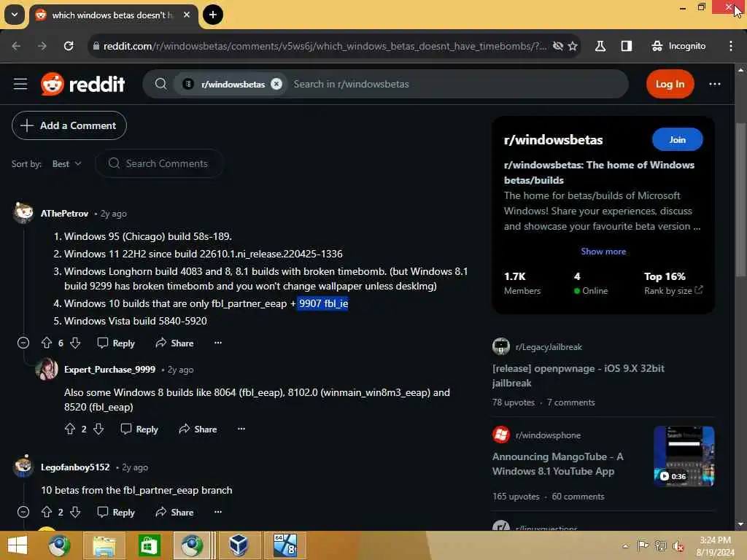Show hidden system tray icons

(x=625, y=546)
